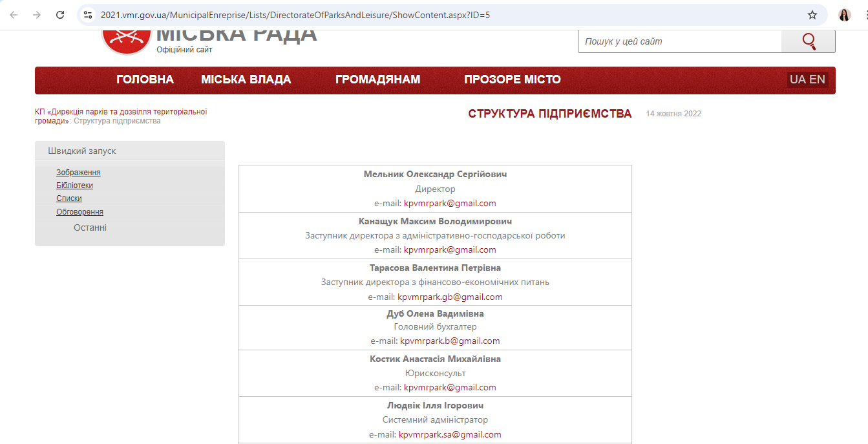Click the city council coat of arms logo

pyautogui.click(x=125, y=40)
